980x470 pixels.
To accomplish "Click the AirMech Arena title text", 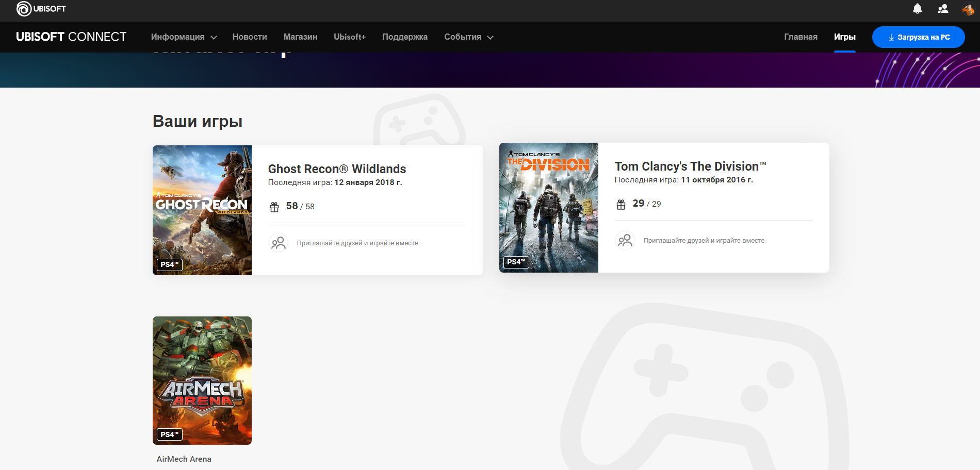I will [x=184, y=459].
